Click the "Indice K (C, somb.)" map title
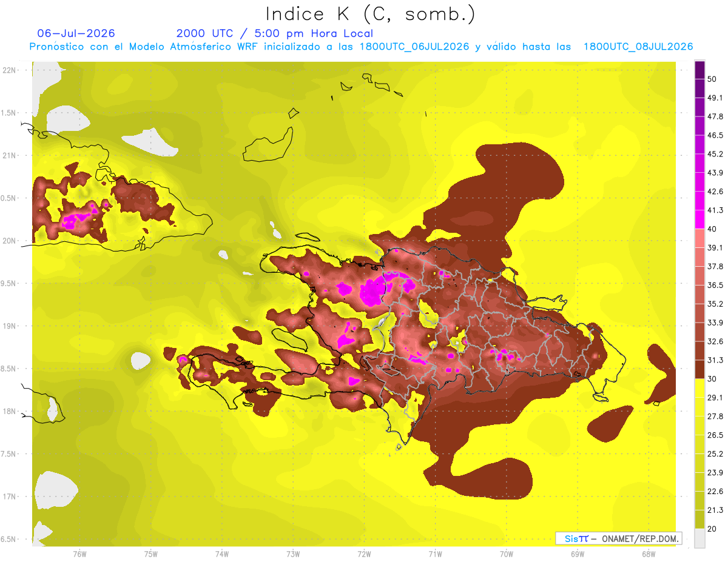This screenshot has height=562, width=728. pyautogui.click(x=370, y=15)
